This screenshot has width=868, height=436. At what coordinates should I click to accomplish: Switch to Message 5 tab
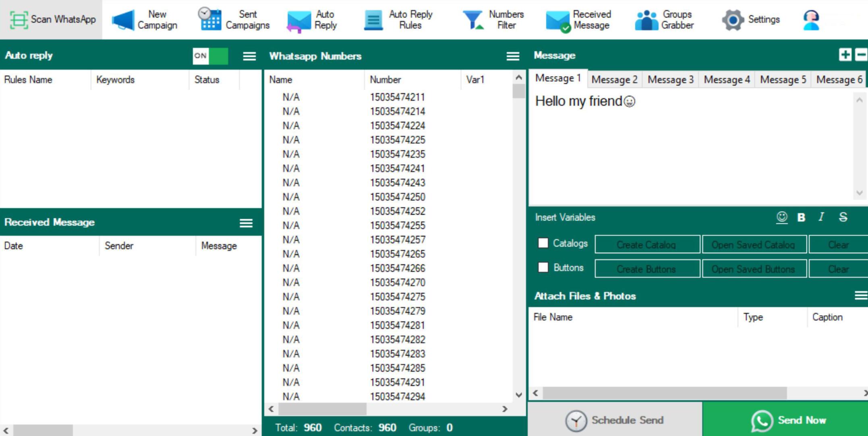pyautogui.click(x=783, y=80)
